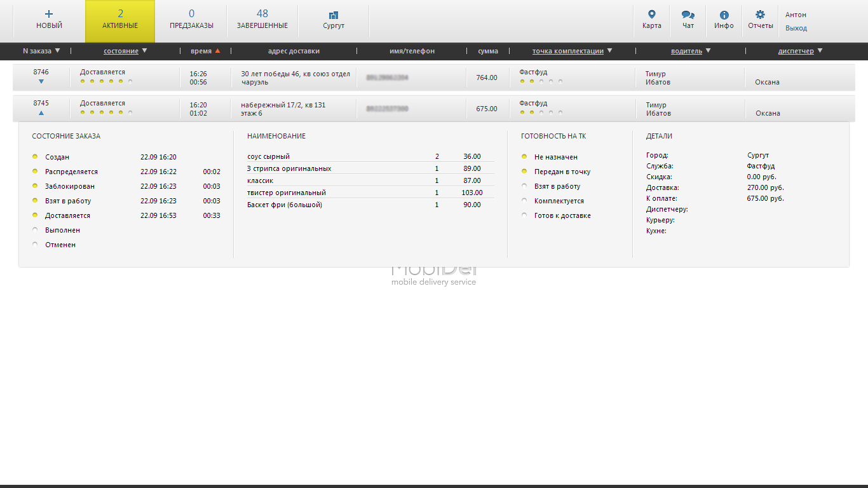Click the твистер оригинальный item row
This screenshot has width=868, height=488.
coord(370,193)
